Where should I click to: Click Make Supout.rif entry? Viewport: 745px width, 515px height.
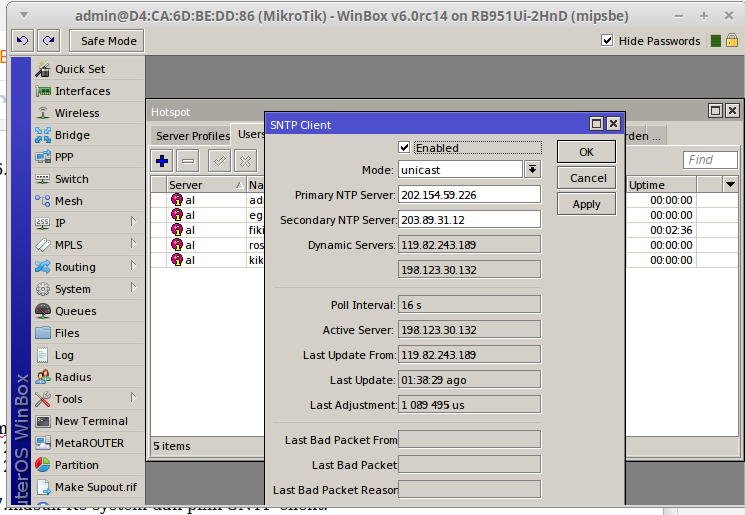pos(89,487)
